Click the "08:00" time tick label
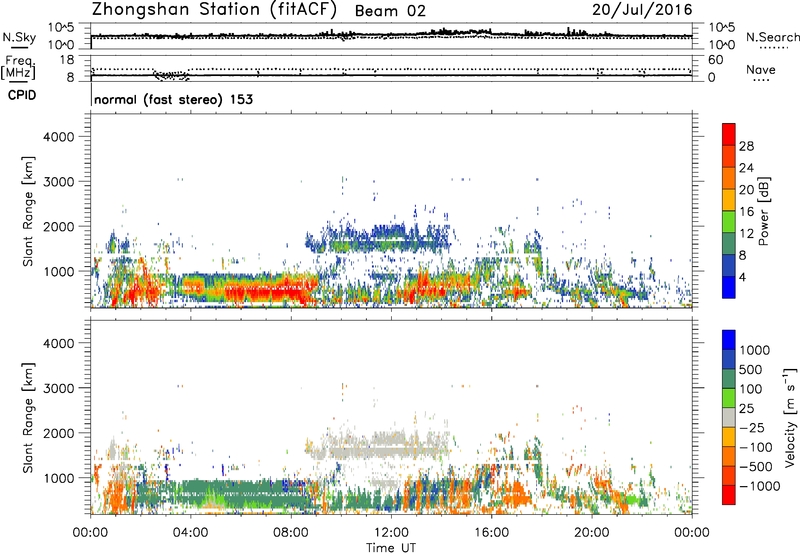This screenshot has height=554, width=800. pos(291,533)
